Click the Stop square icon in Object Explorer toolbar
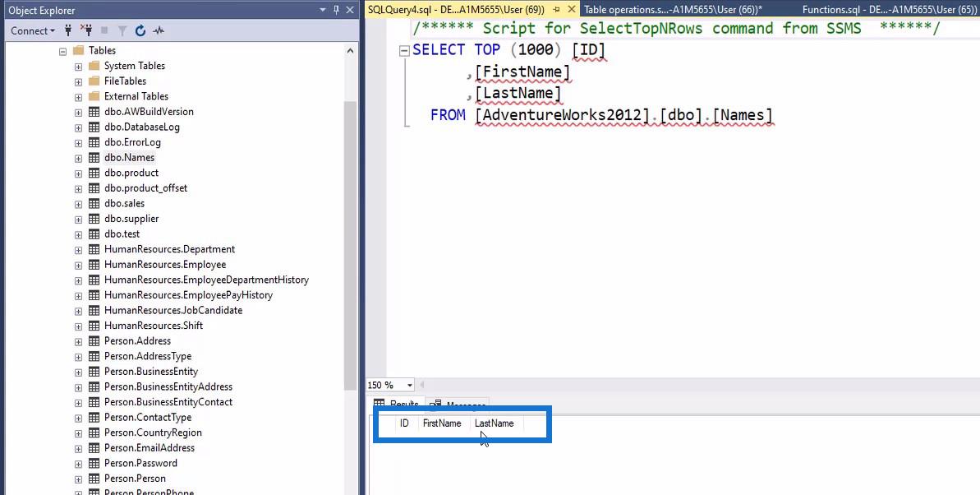Screen dimensions: 980x495 coord(104,30)
